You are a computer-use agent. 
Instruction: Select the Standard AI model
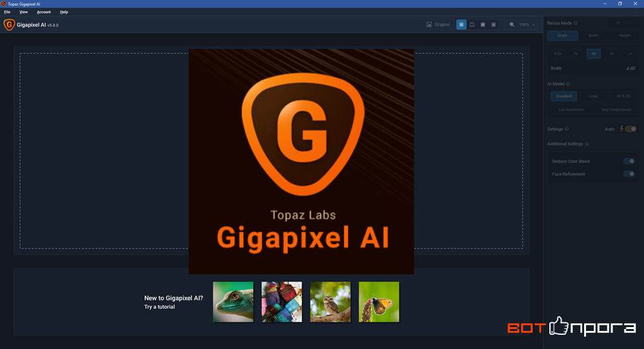coord(563,96)
